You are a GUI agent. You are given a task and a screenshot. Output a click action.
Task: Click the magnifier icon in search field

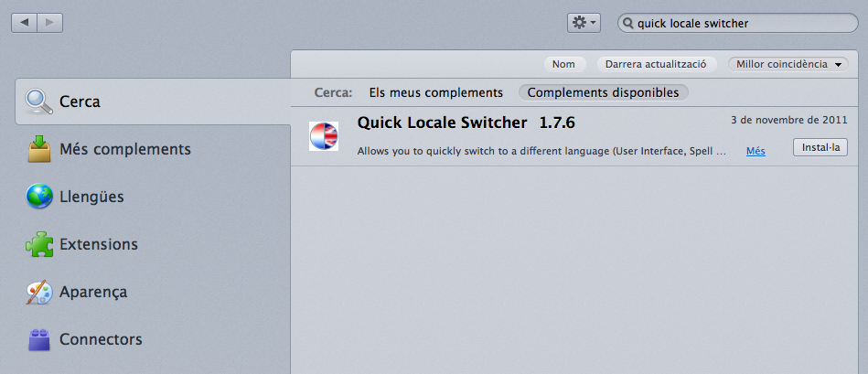(x=628, y=23)
